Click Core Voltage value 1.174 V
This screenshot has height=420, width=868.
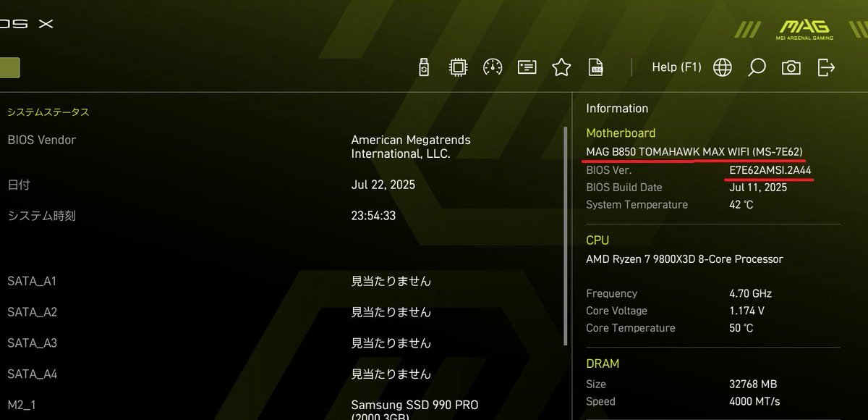pos(747,311)
